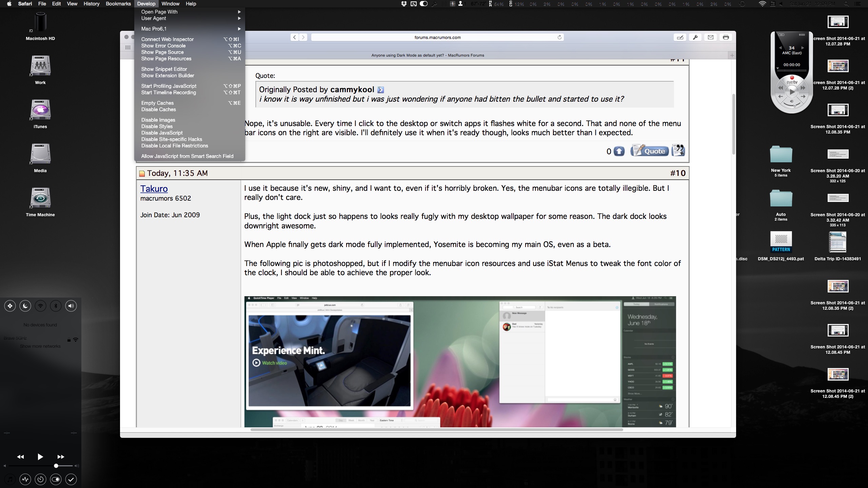Image resolution: width=868 pixels, height=488 pixels.
Task: Open the Media drive icon
Action: (x=40, y=154)
